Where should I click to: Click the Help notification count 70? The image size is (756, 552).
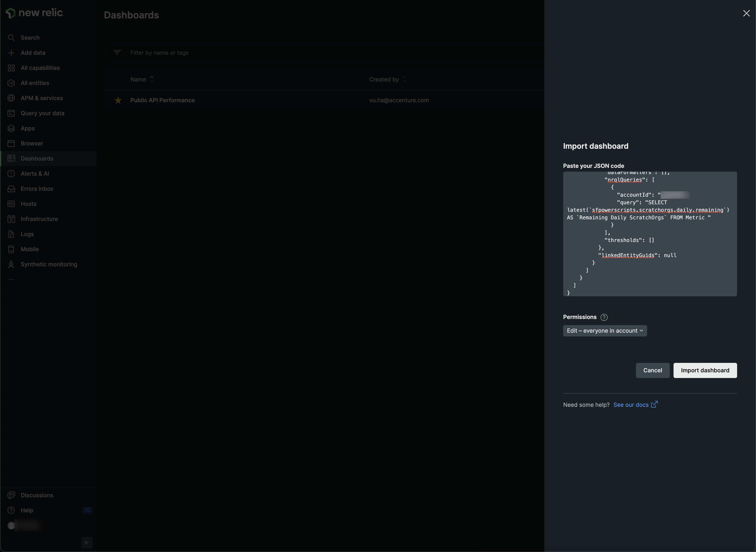87,510
